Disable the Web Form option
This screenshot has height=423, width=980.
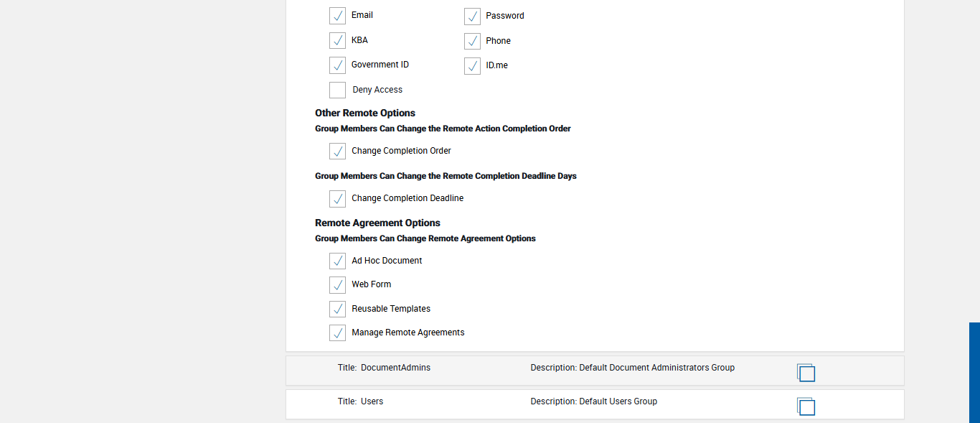337,285
